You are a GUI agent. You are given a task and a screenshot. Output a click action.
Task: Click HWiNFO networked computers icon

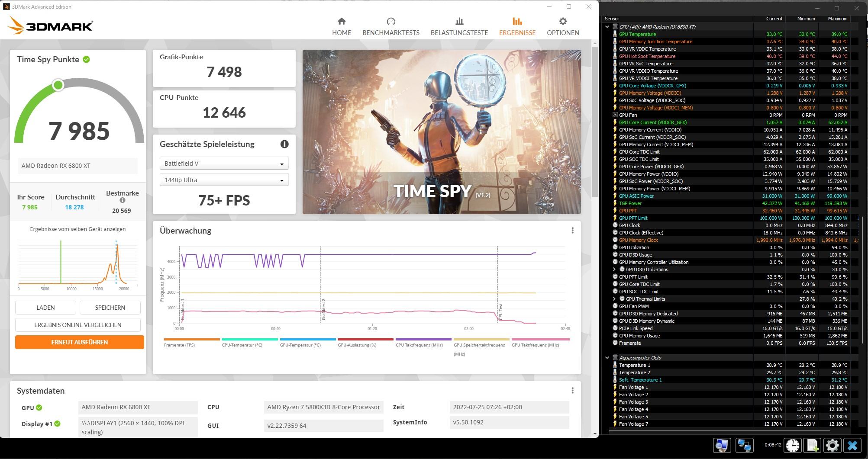coord(744,445)
